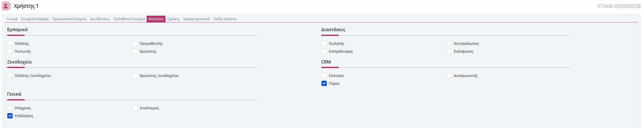Tick the Πιστωτής checkbox
644x128 pixels.
[x=10, y=51]
